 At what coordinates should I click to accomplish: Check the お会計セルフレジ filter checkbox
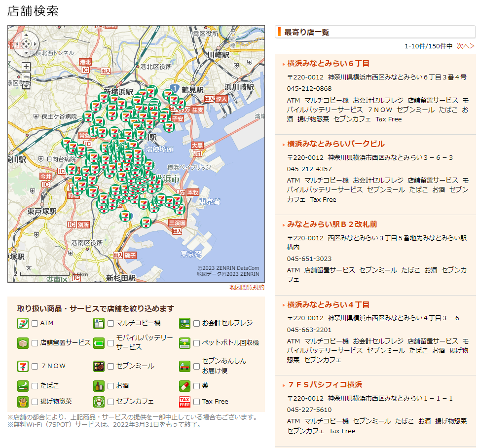click(x=196, y=323)
